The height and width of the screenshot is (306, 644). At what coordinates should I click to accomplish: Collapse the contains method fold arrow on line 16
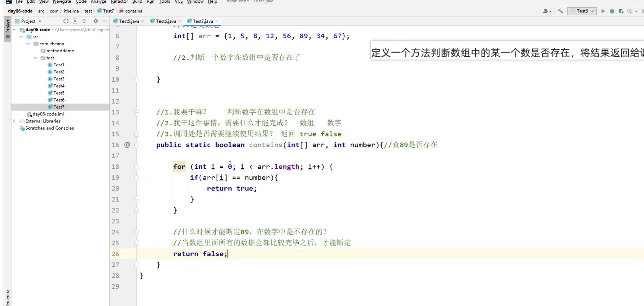tap(137, 145)
